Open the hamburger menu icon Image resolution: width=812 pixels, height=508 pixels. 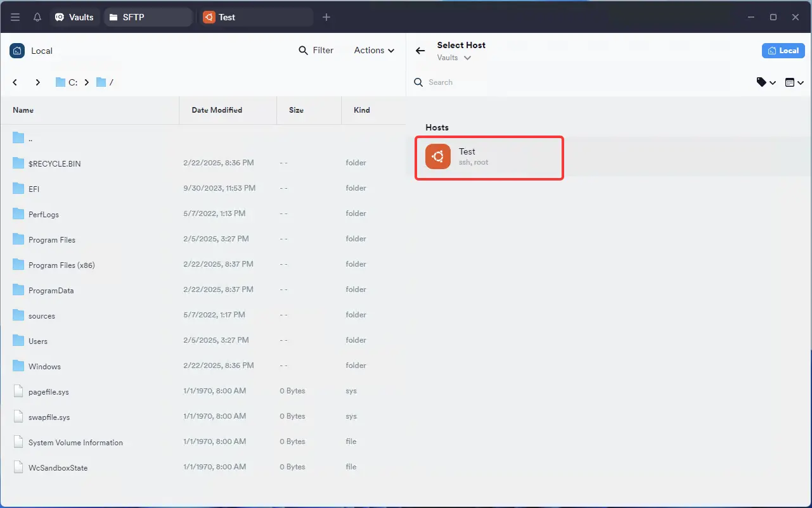click(x=15, y=17)
